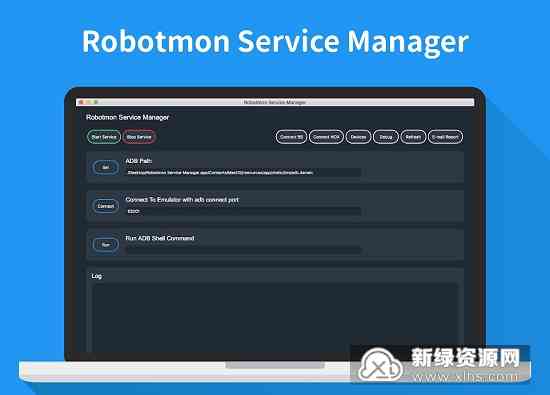Open the Devices list button
Viewport: 550px width, 395px height.
coord(358,137)
